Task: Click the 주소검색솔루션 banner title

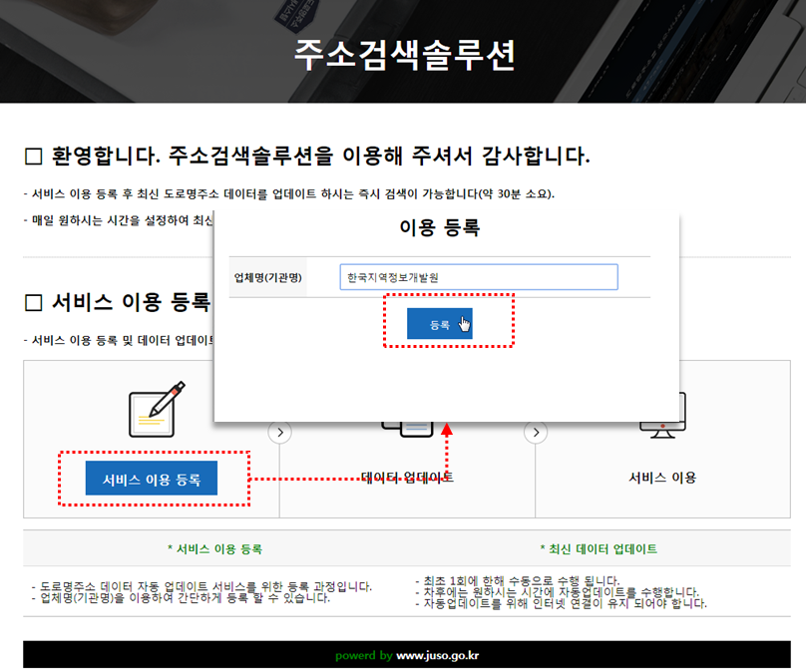Action: 405,55
